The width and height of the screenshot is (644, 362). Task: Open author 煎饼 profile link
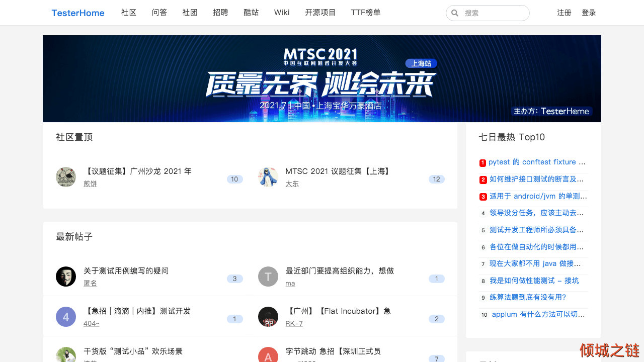coord(90,184)
